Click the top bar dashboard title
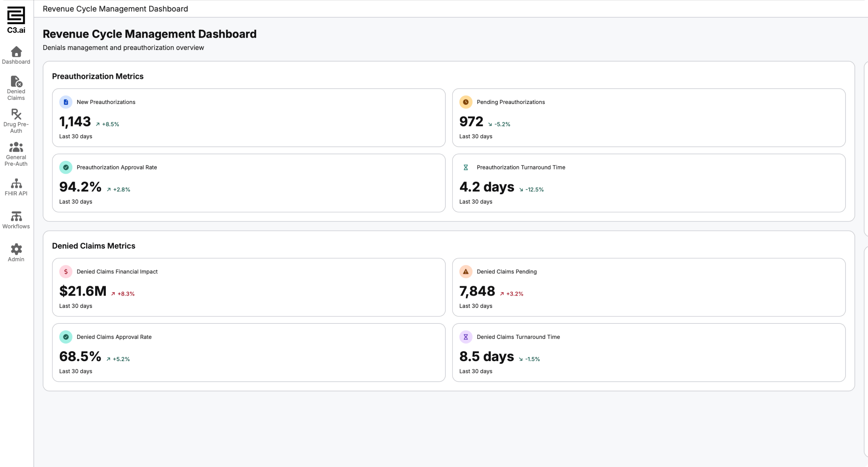Screen dimensions: 868x467 [x=115, y=9]
